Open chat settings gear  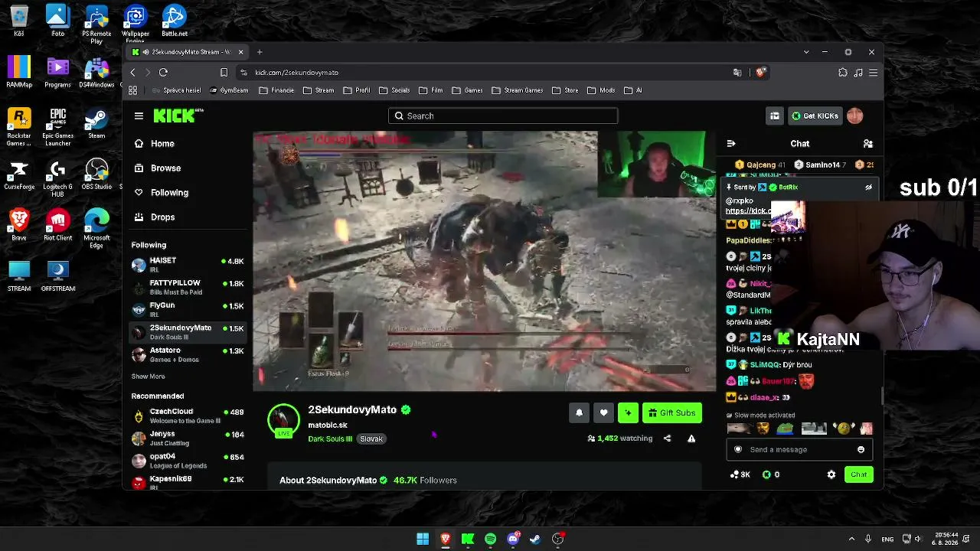point(831,474)
